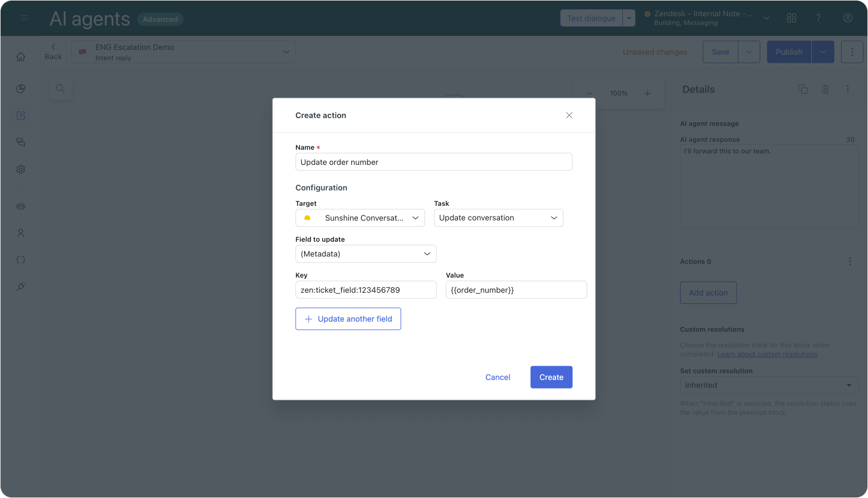Click the search magnifier icon
Screen dimensions: 868x498
pos(60,89)
